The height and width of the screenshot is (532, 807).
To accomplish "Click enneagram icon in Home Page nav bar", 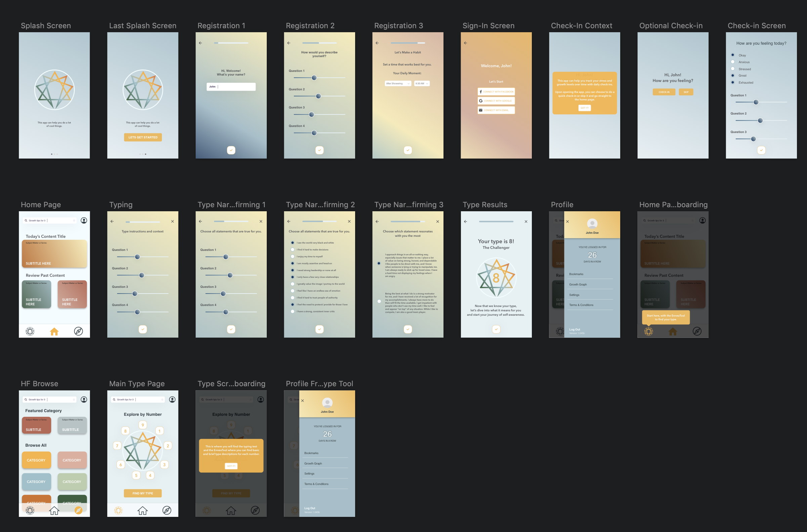I will 30,331.
